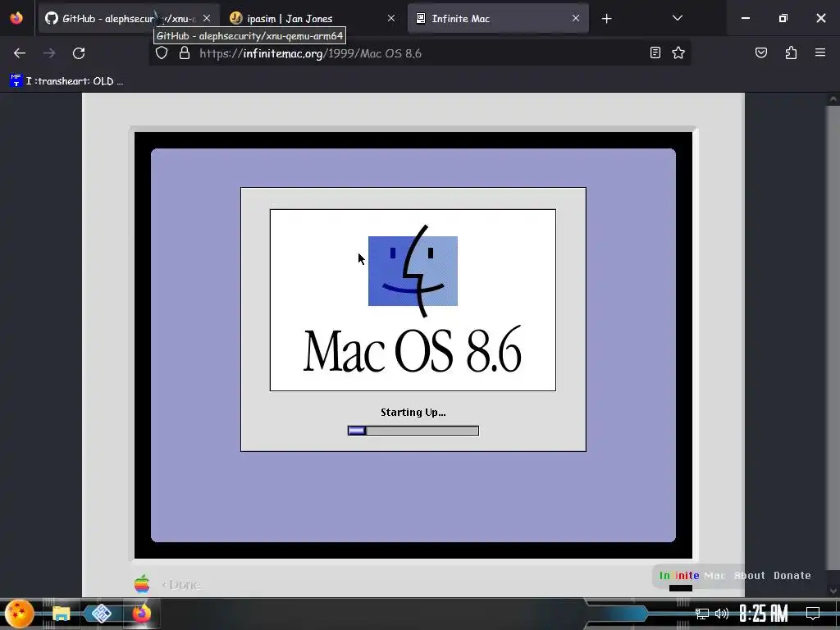
Task: Open the volume tray icon
Action: [722, 614]
